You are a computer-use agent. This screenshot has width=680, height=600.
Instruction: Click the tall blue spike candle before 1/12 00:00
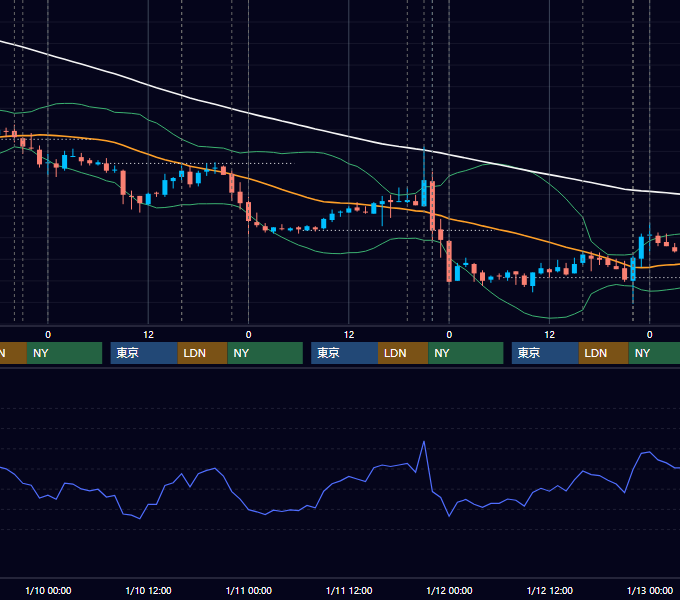424,193
